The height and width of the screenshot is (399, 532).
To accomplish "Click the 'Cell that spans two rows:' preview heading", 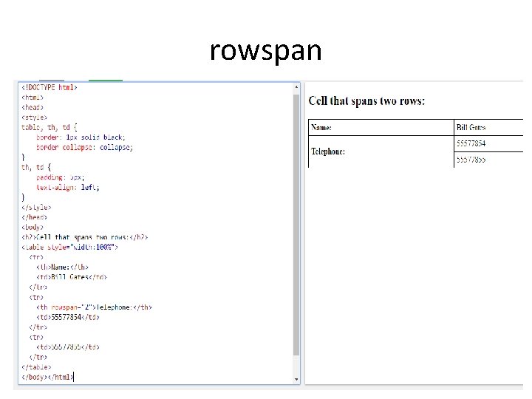I will click(x=366, y=101).
